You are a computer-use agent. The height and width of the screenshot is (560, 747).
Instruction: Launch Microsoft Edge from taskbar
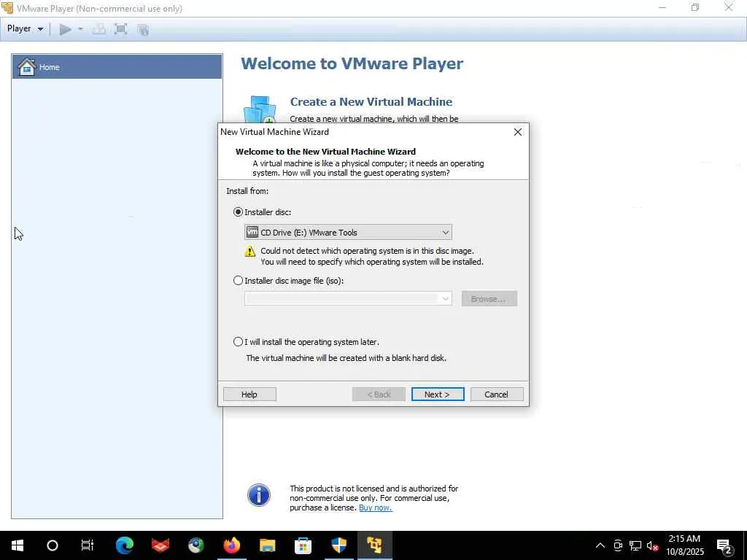(x=124, y=545)
